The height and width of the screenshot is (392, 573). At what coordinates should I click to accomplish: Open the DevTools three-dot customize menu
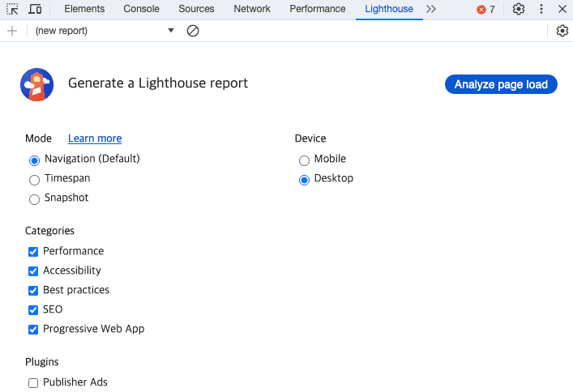tap(541, 9)
